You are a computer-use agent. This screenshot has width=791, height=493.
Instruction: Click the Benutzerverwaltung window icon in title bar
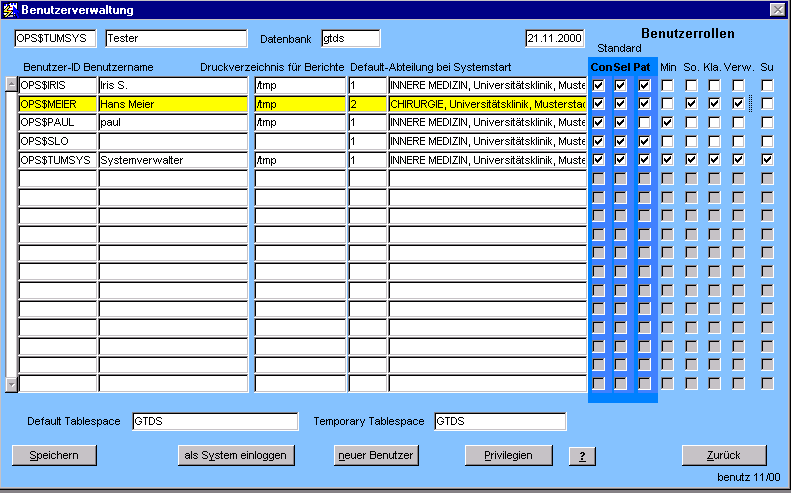(x=10, y=9)
